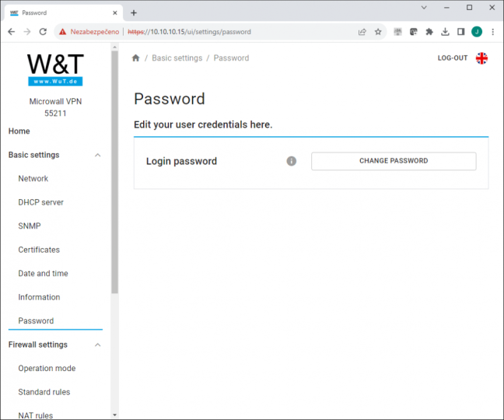Click Firewall settings sidebar heading

click(38, 345)
